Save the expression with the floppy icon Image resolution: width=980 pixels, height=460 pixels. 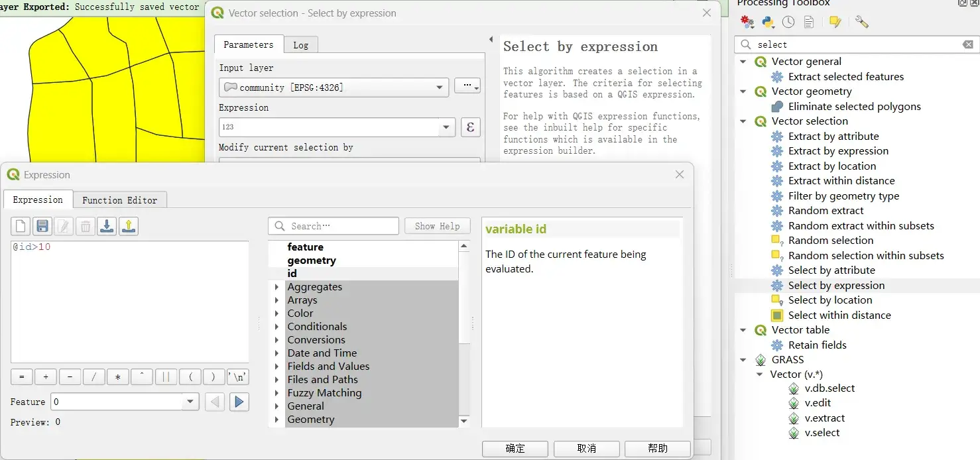point(42,227)
